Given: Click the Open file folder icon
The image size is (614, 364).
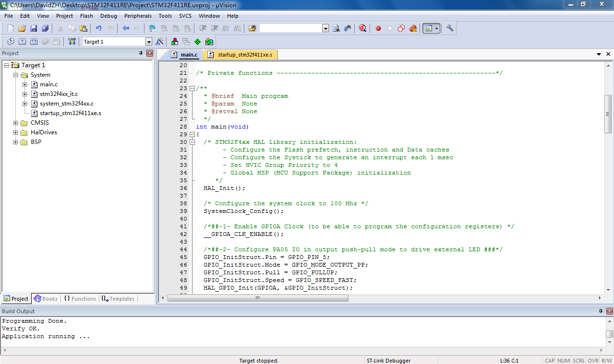Looking at the screenshot, I should point(22,28).
